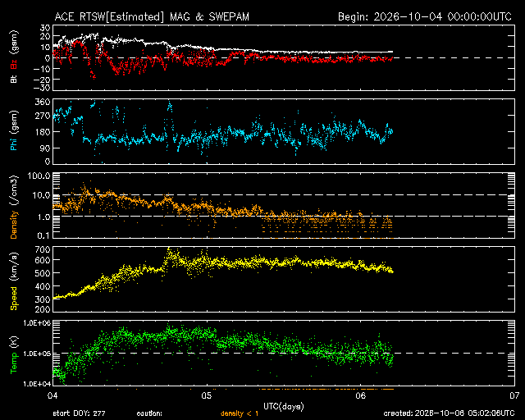This screenshot has width=525, height=420.
Task: Click the 1.0E+06 tick on the Temp axis
Action: (37, 323)
